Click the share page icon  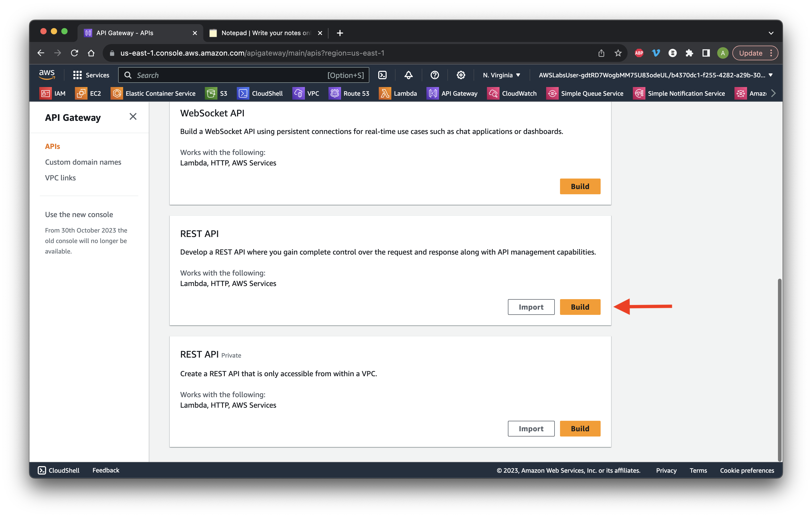[x=601, y=53]
